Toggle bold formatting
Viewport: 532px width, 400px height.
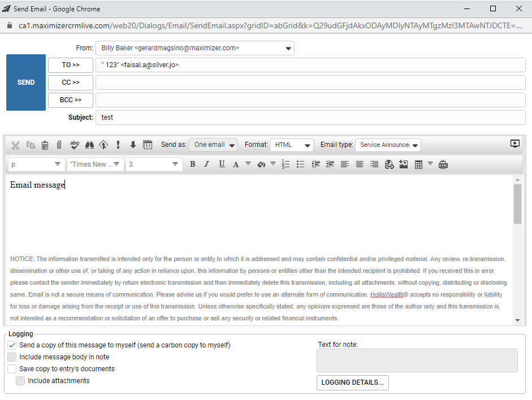192,164
